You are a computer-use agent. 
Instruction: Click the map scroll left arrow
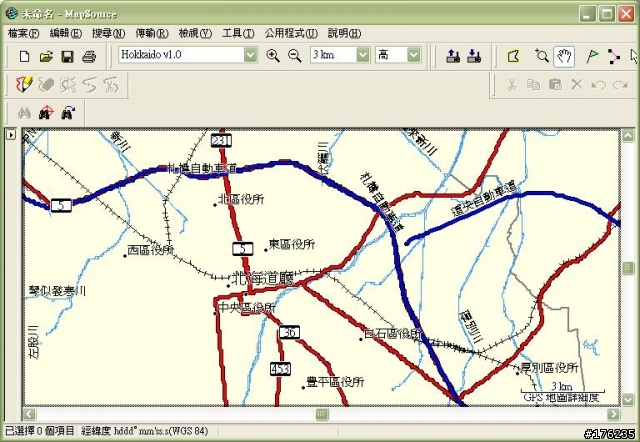coord(29,414)
